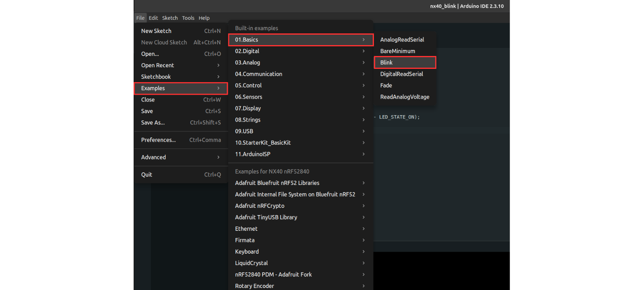Expand Ethernet examples submenu
Viewport: 644px width, 290px height.
coord(301,229)
